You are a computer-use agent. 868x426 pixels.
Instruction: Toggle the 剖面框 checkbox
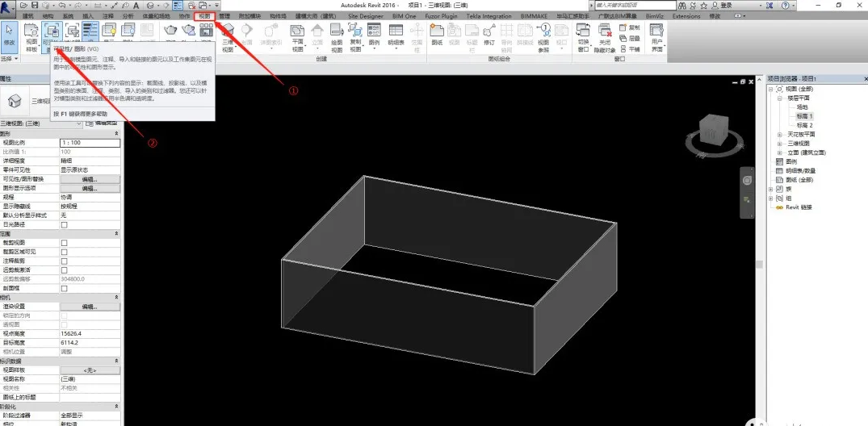65,288
